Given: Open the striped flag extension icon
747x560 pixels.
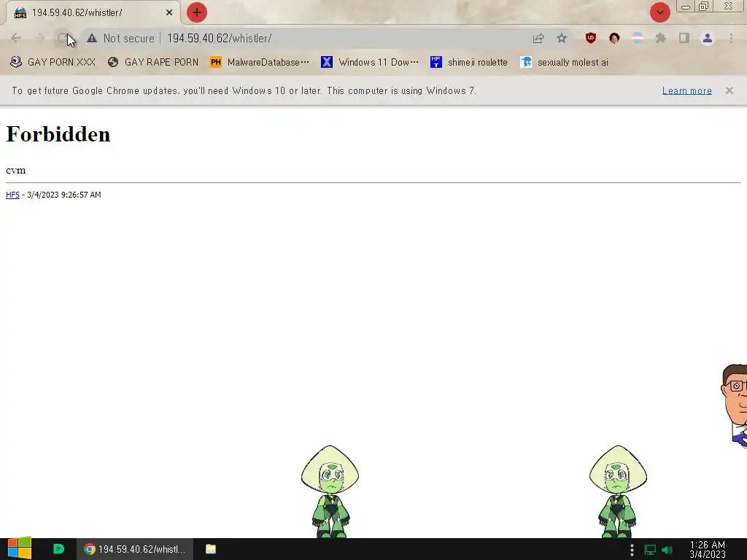Looking at the screenshot, I should 638,38.
